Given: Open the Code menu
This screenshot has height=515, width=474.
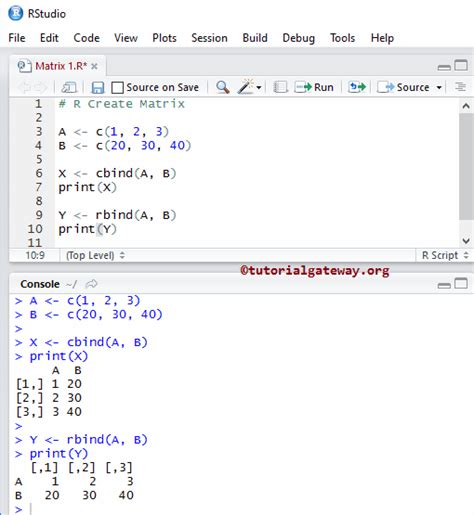Looking at the screenshot, I should pos(86,38).
